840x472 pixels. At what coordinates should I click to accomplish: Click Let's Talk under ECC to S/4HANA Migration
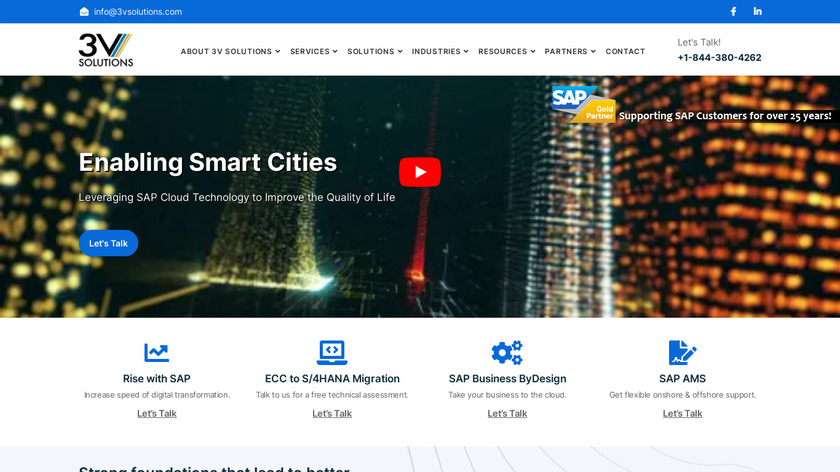coord(332,414)
